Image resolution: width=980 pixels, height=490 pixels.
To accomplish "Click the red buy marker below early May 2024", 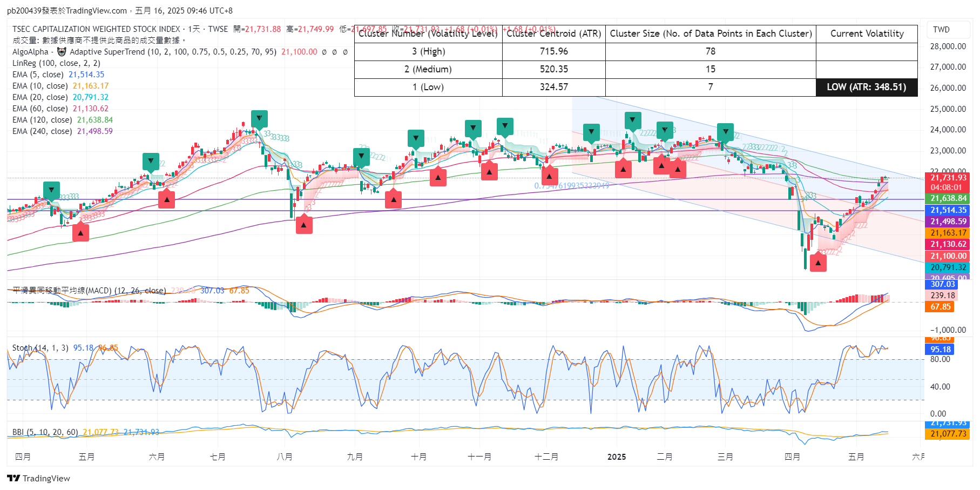I will pos(80,233).
